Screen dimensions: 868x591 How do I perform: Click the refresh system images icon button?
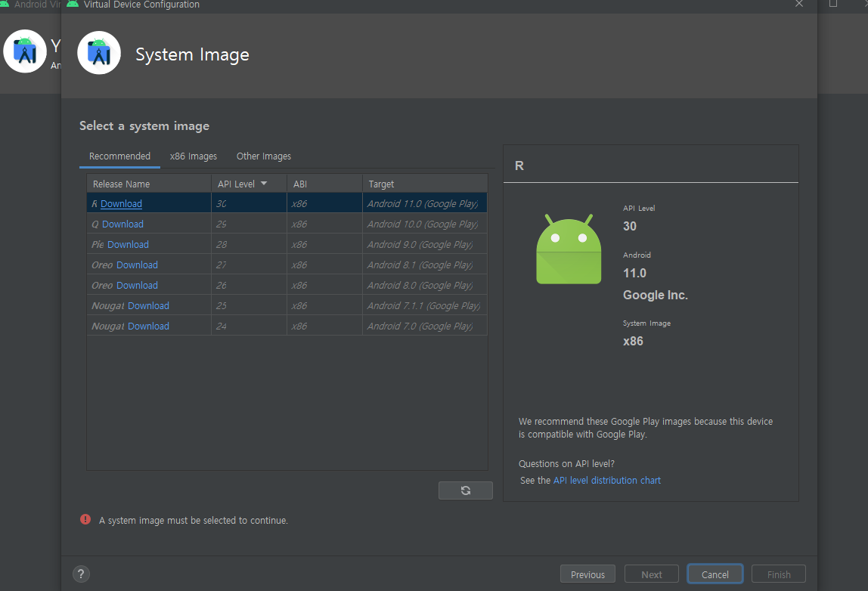point(466,490)
